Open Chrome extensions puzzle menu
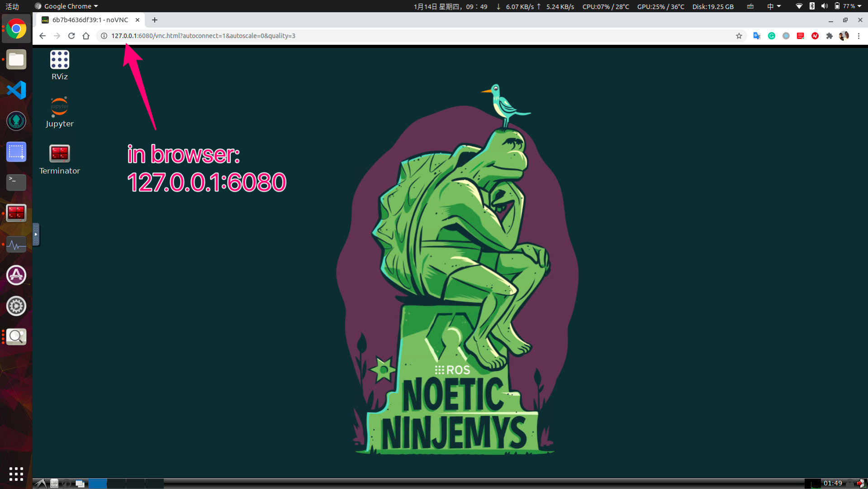This screenshot has width=868, height=489. [830, 36]
